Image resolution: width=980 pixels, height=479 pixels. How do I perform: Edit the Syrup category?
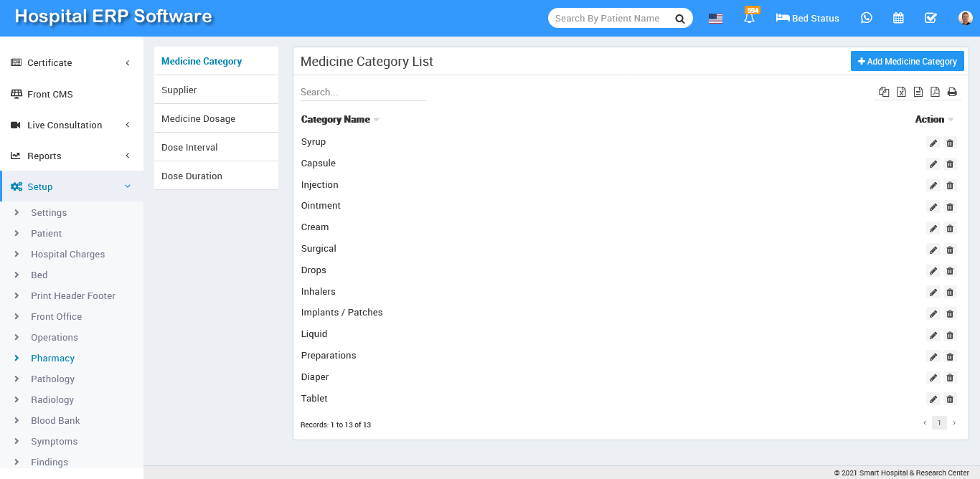(933, 143)
